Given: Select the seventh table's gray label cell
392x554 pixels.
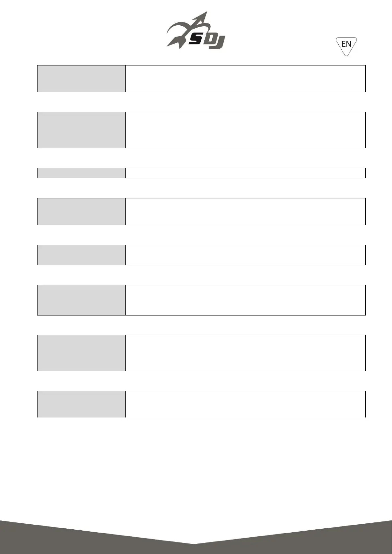Looking at the screenshot, I should [x=81, y=353].
